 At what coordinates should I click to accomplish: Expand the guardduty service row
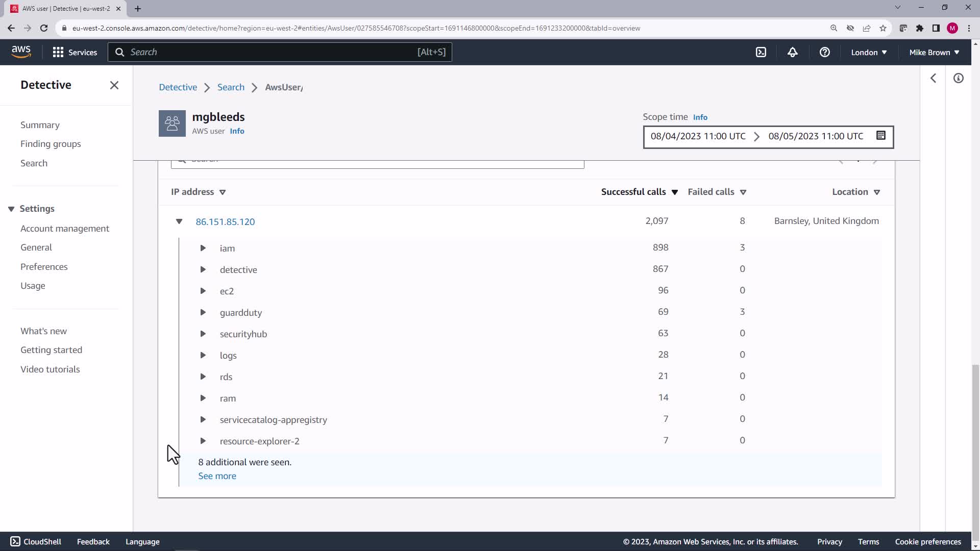[x=203, y=312]
